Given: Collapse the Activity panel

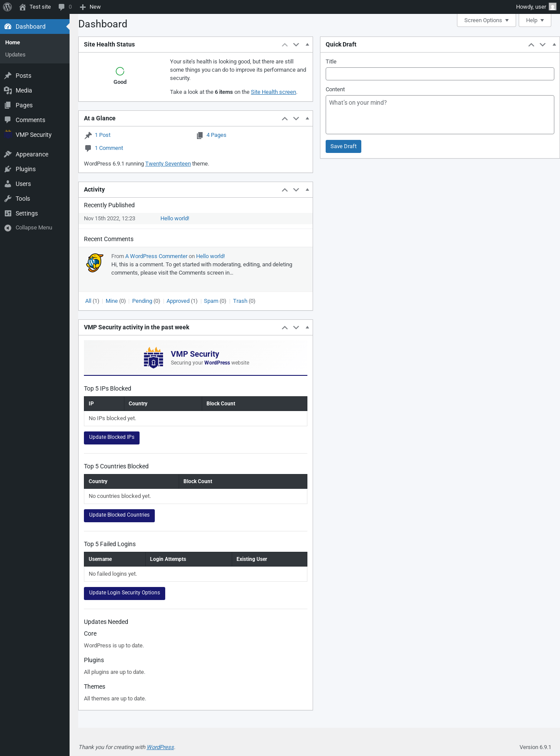Looking at the screenshot, I should tap(307, 190).
